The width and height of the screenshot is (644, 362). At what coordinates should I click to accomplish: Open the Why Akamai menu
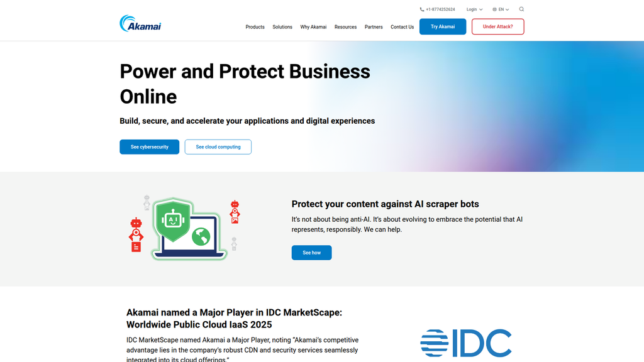(313, 27)
